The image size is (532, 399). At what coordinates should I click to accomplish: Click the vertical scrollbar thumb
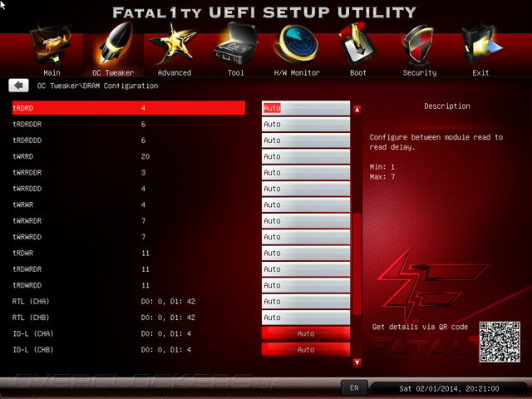pyautogui.click(x=357, y=264)
